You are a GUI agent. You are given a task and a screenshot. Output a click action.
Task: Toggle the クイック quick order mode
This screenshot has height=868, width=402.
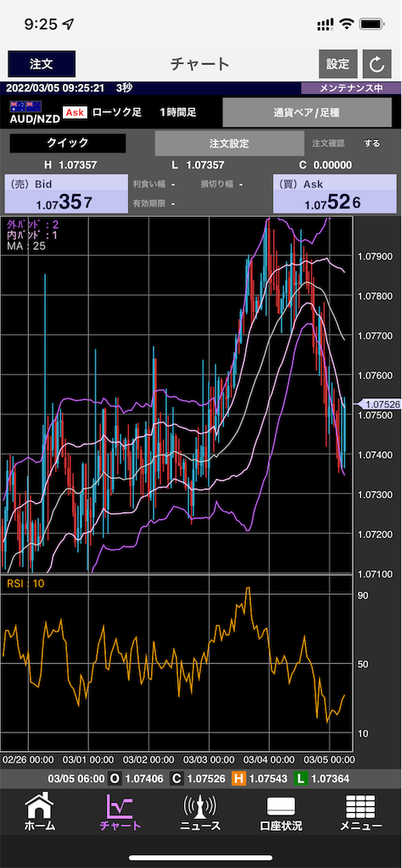coord(68,142)
